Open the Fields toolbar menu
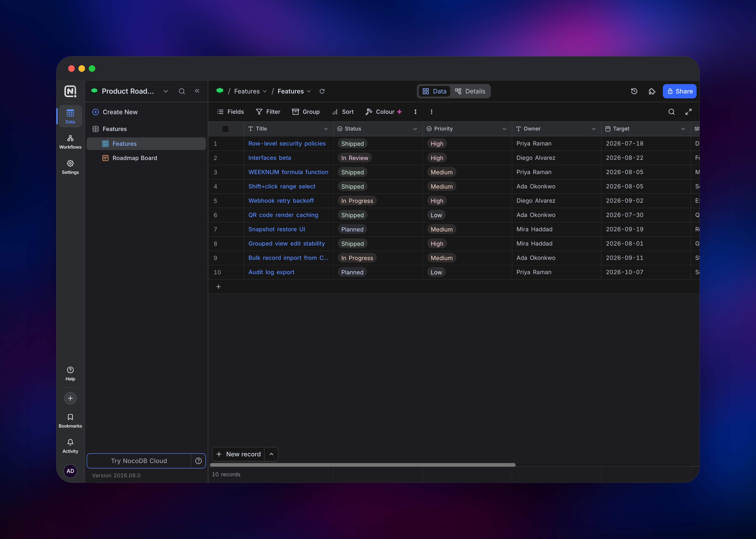Viewport: 756px width, 539px height. coord(230,112)
